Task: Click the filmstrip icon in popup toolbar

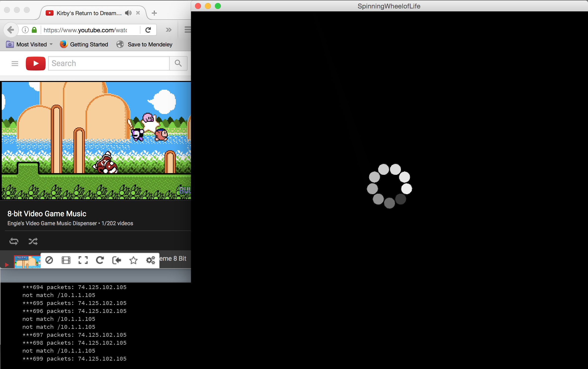Action: click(x=66, y=260)
